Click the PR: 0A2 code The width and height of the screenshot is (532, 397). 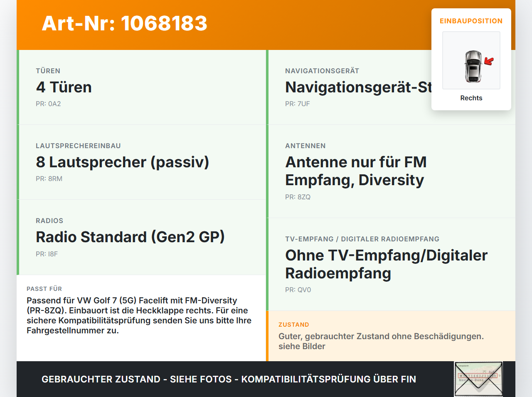tap(48, 104)
